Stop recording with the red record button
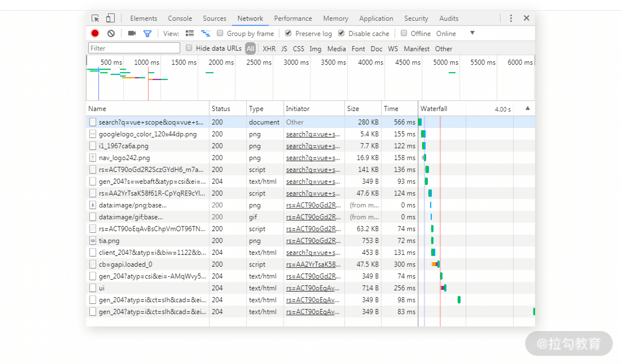Image resolution: width=621 pixels, height=364 pixels. pyautogui.click(x=95, y=33)
